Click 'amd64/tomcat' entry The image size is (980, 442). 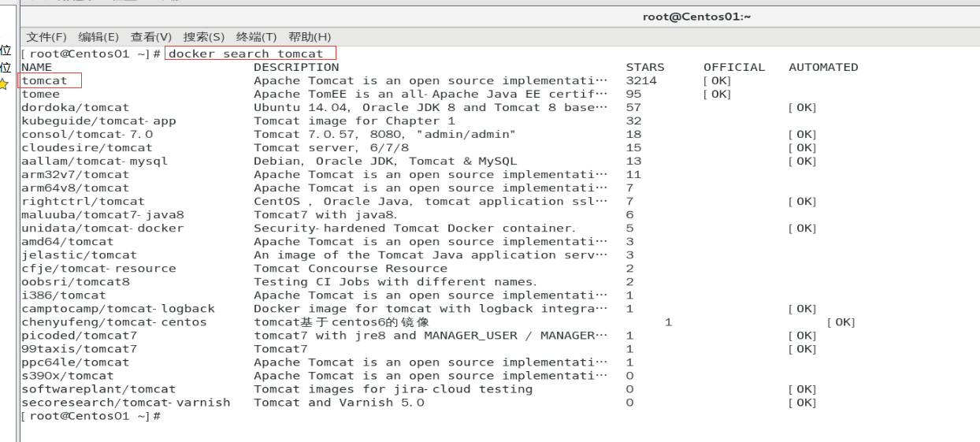click(x=68, y=241)
